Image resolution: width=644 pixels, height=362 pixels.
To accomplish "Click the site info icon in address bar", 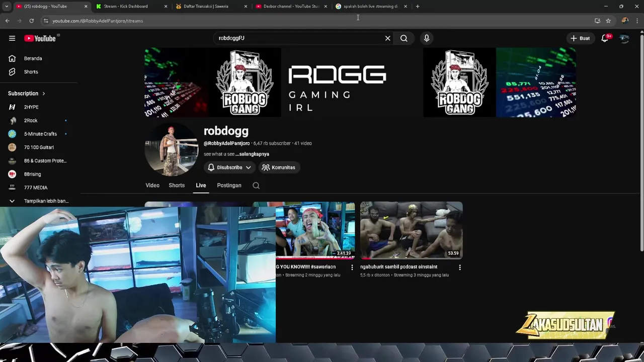I will (x=46, y=21).
